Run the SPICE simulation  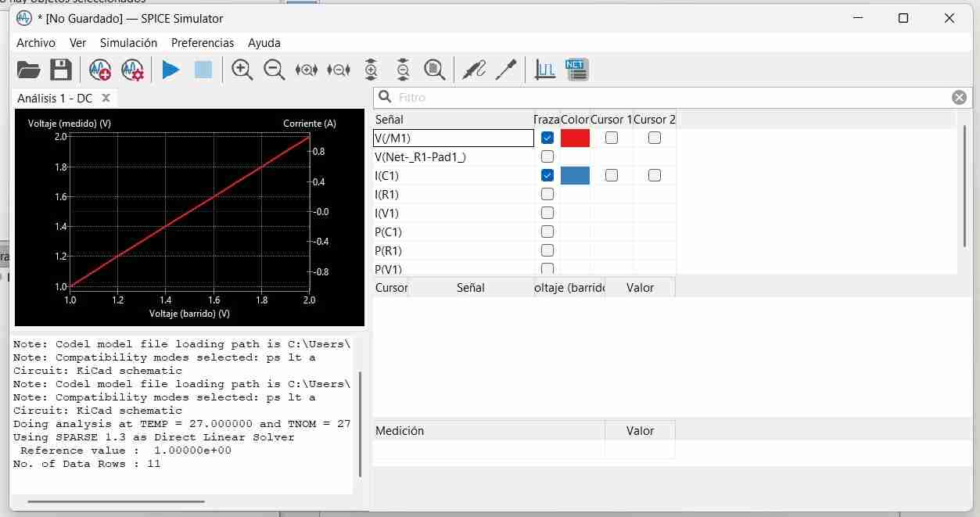(171, 70)
